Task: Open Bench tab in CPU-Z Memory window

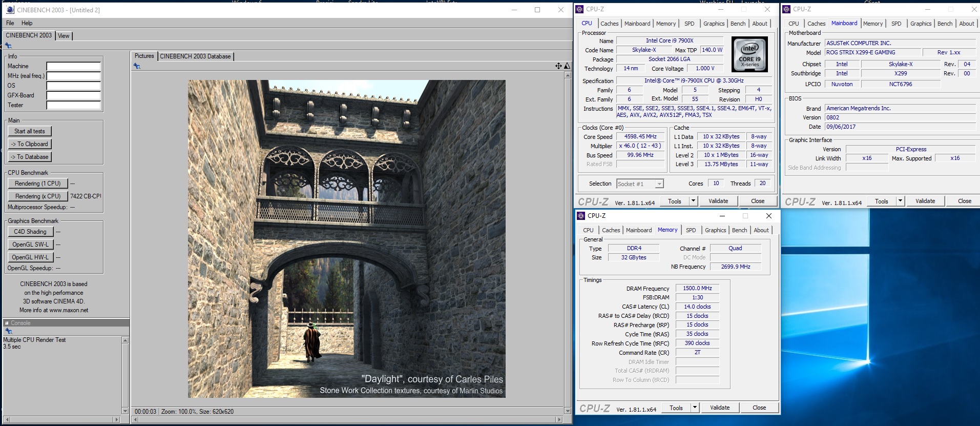Action: coord(739,230)
